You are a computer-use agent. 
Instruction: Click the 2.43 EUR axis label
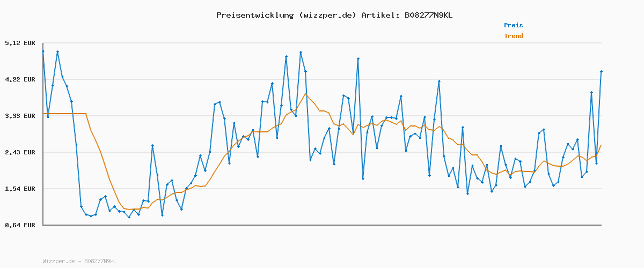click(20, 152)
